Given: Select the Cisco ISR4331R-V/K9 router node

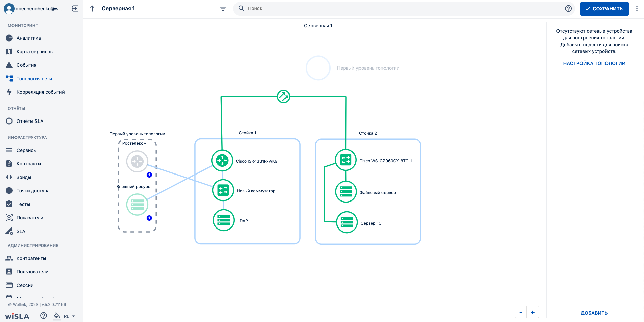Looking at the screenshot, I should 222,161.
